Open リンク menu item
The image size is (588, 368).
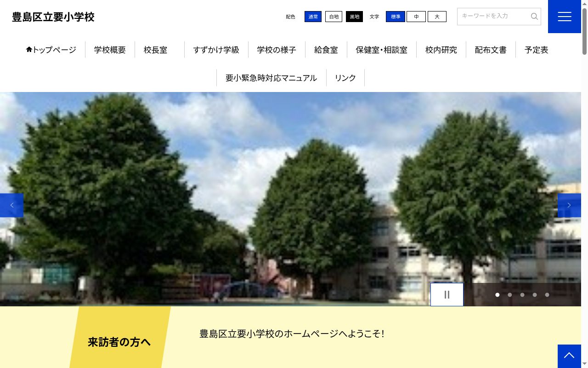click(345, 78)
